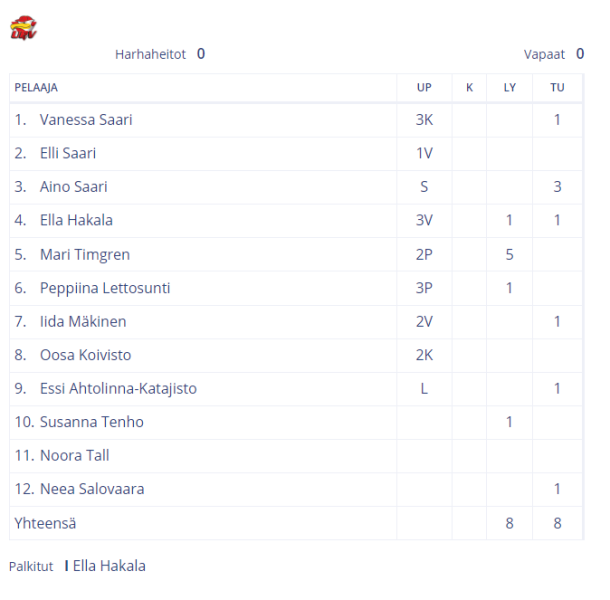Select Noora Tall in the roster

[74, 456]
